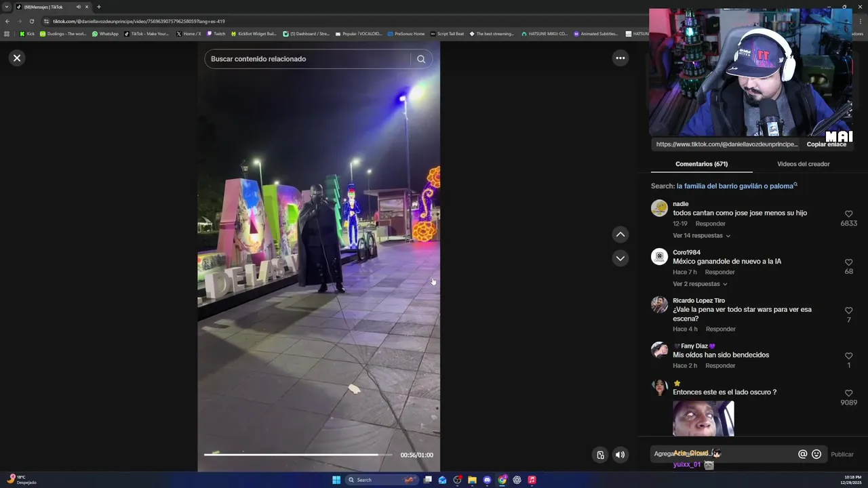Viewport: 868px width, 488px height.
Task: Open the 'Script Tail Beat' bookmark
Action: point(447,34)
